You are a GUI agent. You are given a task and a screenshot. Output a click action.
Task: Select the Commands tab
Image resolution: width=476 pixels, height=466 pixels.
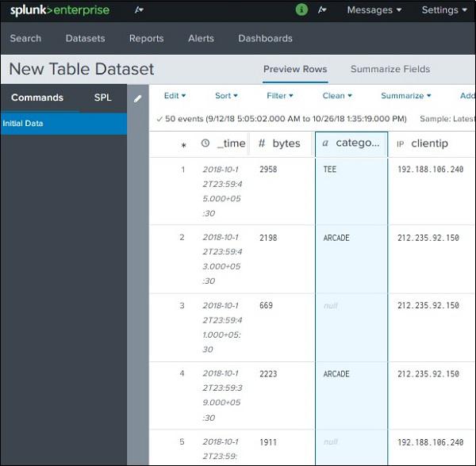(x=37, y=97)
